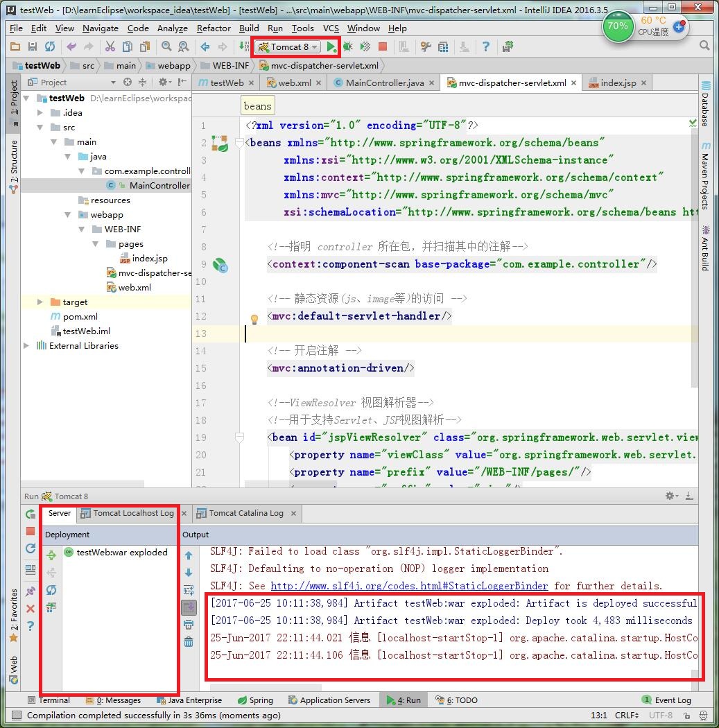Click the console horizontal scrollbar

[266, 686]
